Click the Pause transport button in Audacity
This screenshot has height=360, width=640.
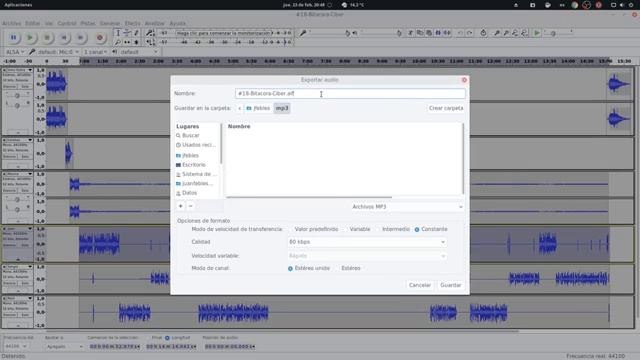point(13,38)
